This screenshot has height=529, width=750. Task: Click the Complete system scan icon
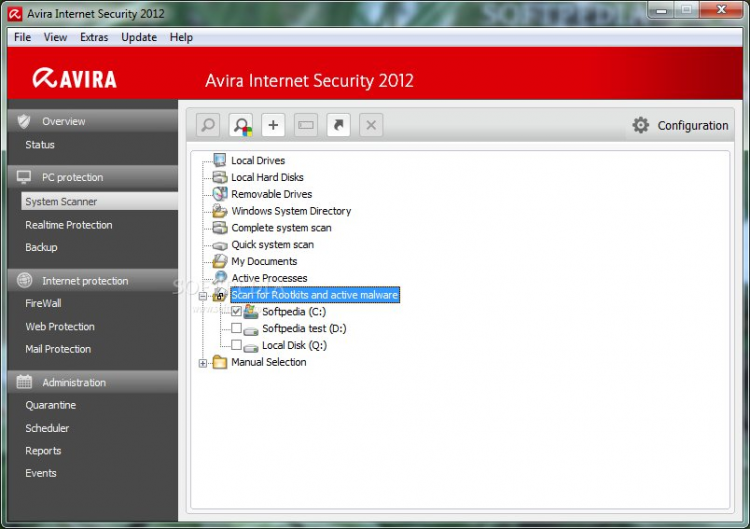220,228
